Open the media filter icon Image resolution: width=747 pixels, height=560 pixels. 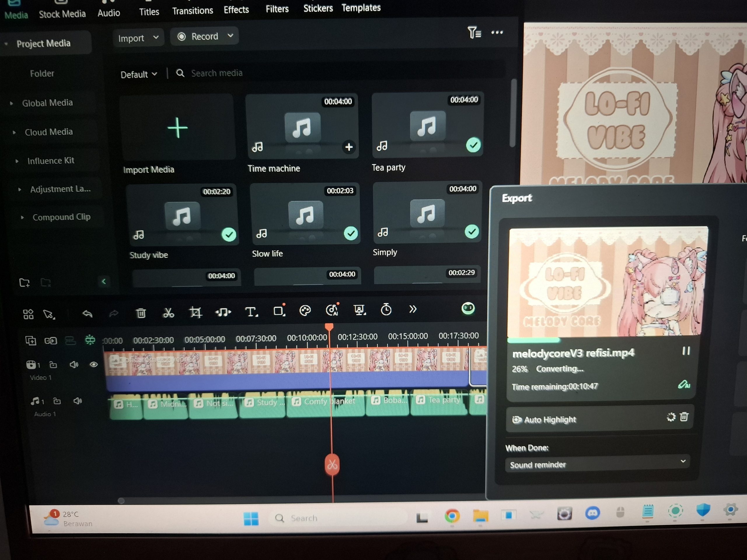(474, 33)
